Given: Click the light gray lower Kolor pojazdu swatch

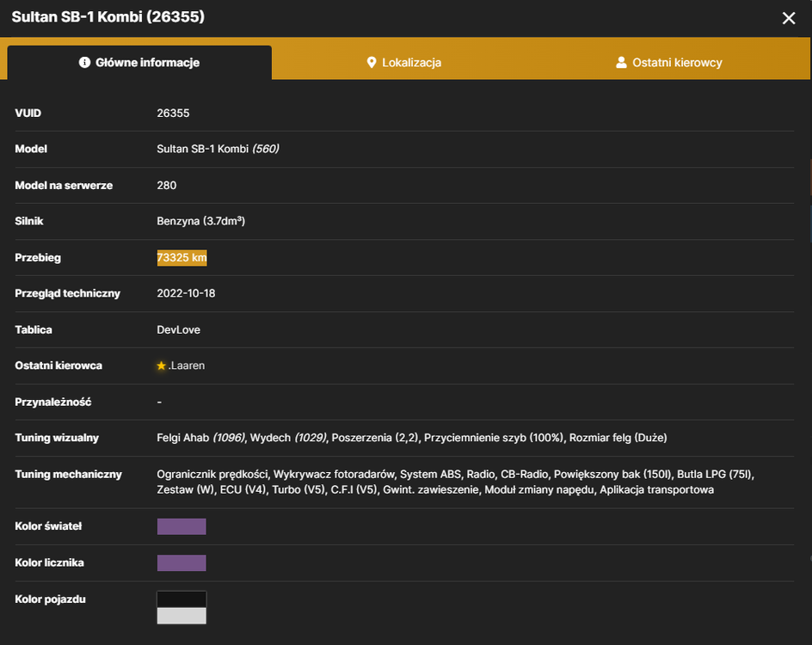Looking at the screenshot, I should point(181,616).
